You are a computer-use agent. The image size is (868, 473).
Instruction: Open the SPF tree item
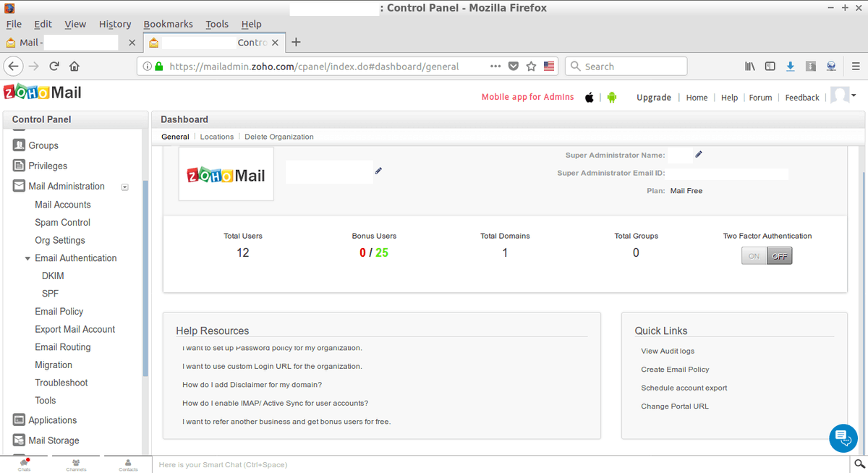(x=51, y=294)
